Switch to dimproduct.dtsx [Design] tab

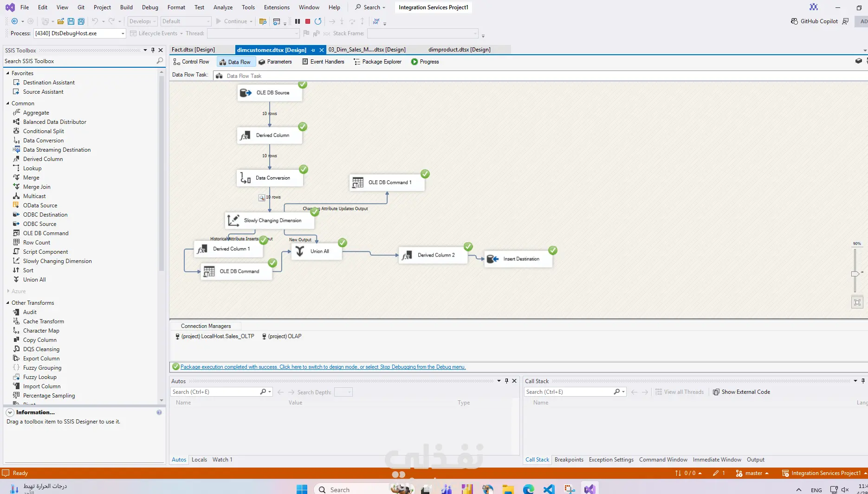[x=460, y=50]
